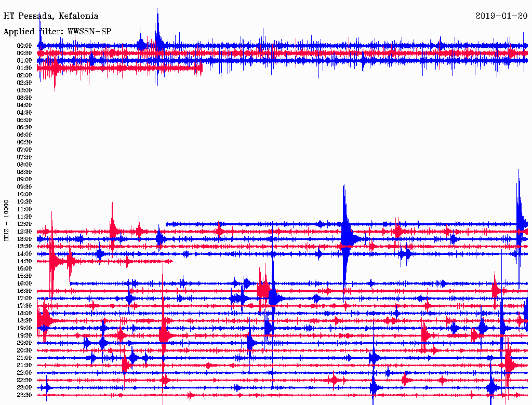Select the 05:00 time label
This screenshot has width=532, height=405.
pos(24,120)
